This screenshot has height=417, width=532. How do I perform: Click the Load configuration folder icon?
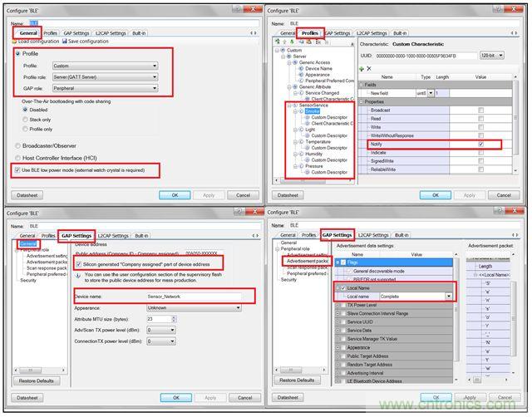pyautogui.click(x=14, y=41)
